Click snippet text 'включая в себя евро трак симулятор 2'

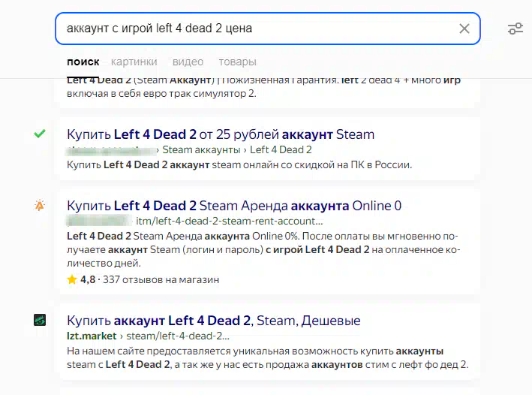tap(161, 93)
